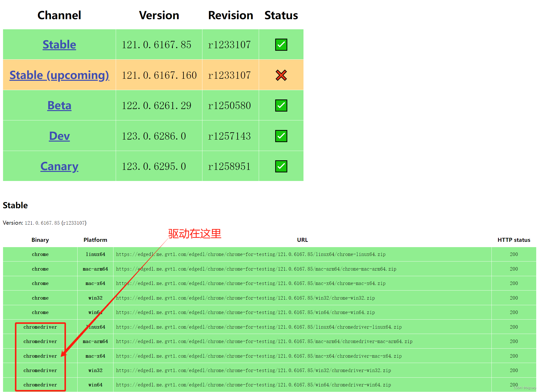Viewport: 540px width, 392px height.
Task: Click the chromedriver-mac-arm64.zip URL
Action: click(264, 342)
